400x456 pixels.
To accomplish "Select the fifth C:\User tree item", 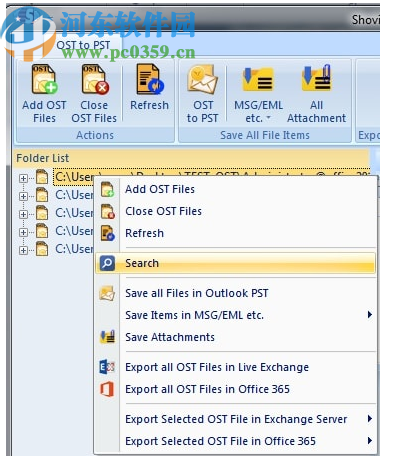I will [74, 249].
